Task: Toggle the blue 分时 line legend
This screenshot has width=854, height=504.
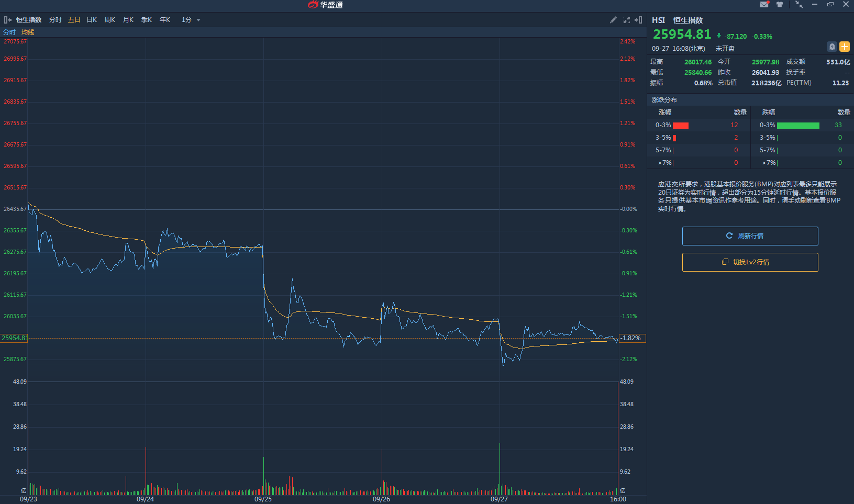Action: point(9,32)
